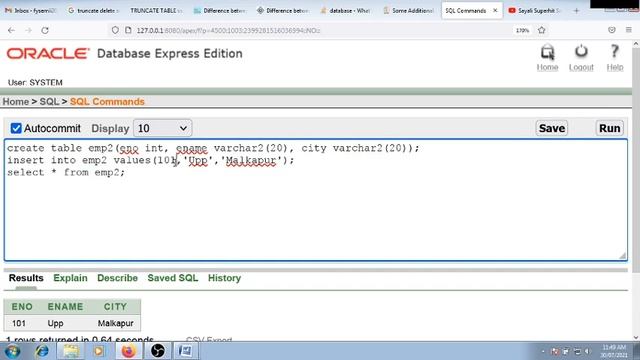Open the Describe results tab

coord(117,278)
